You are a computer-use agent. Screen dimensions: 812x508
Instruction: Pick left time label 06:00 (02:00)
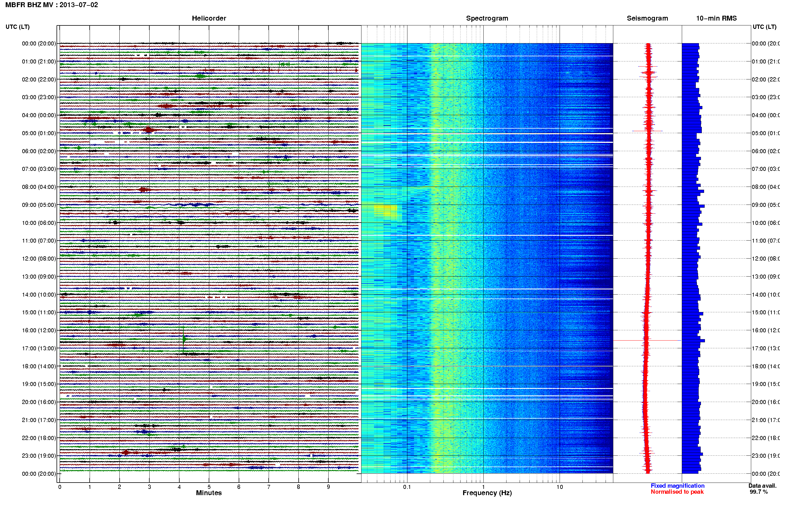[39, 151]
